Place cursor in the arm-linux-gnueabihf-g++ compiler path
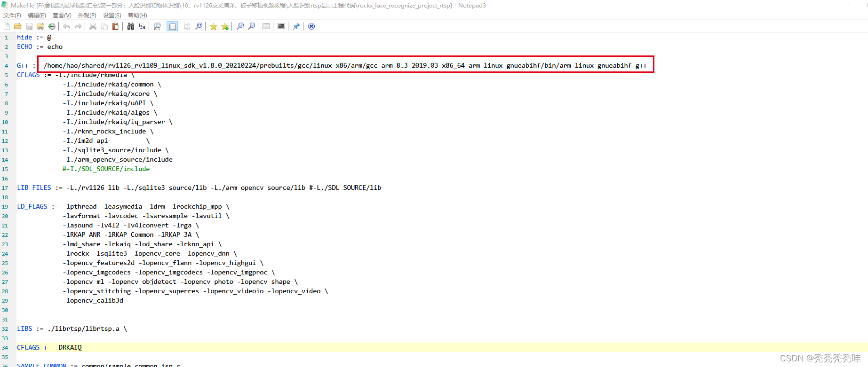868x367 pixels. (x=345, y=65)
